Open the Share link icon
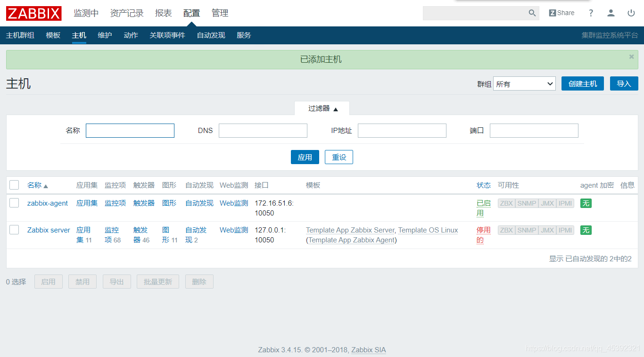This screenshot has height=357, width=644. coord(561,13)
